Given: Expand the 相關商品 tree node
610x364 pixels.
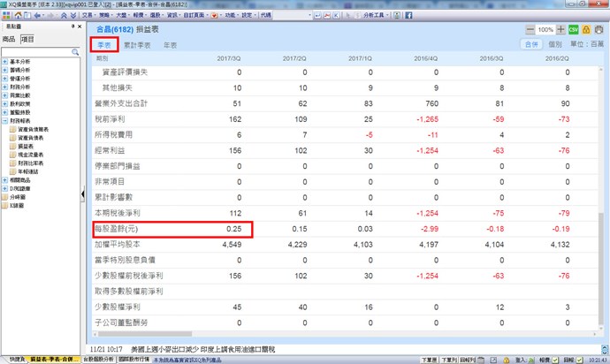Looking at the screenshot, I should pyautogui.click(x=5, y=179).
